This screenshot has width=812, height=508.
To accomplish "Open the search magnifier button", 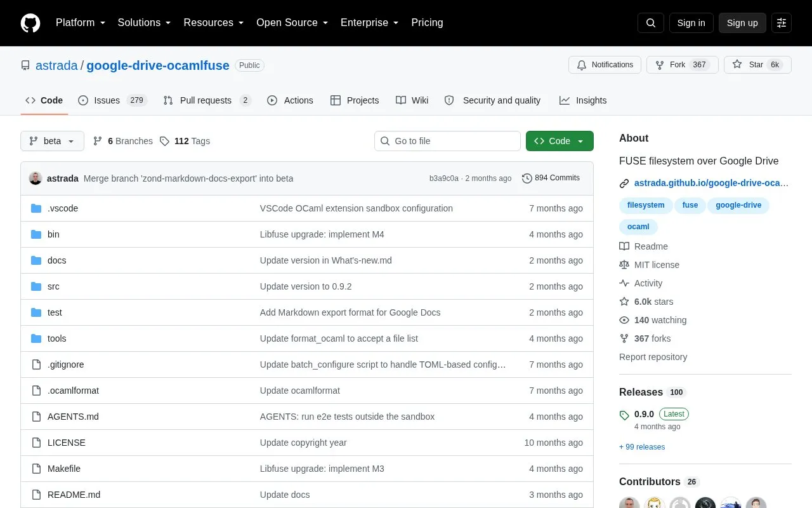I will (x=651, y=23).
